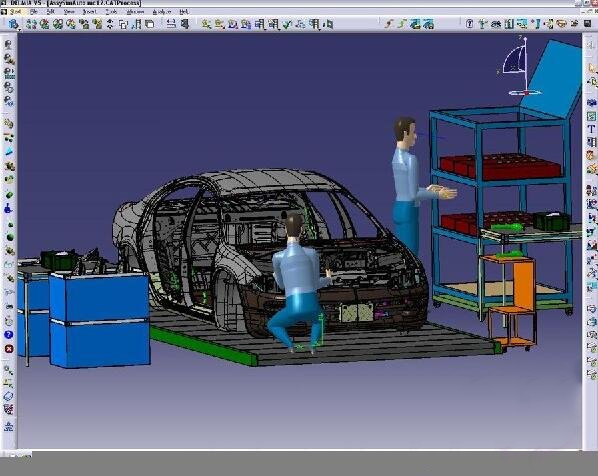Click the first manikin icon in left toolbar

tap(8, 44)
